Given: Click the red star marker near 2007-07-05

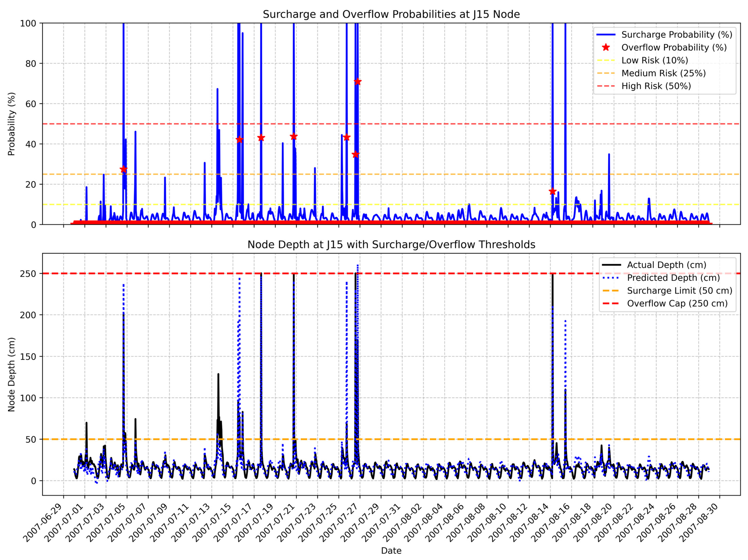Looking at the screenshot, I should pos(124,169).
